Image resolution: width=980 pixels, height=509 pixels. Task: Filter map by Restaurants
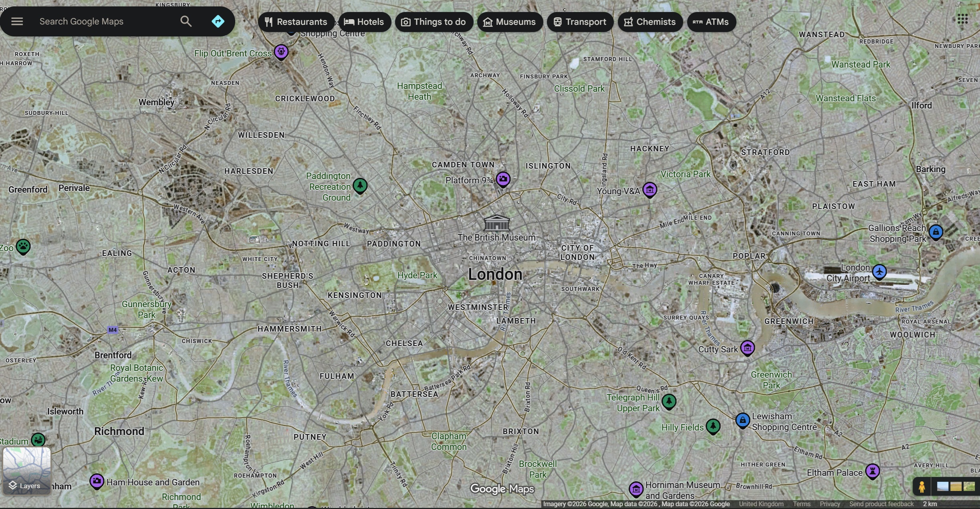click(x=296, y=22)
